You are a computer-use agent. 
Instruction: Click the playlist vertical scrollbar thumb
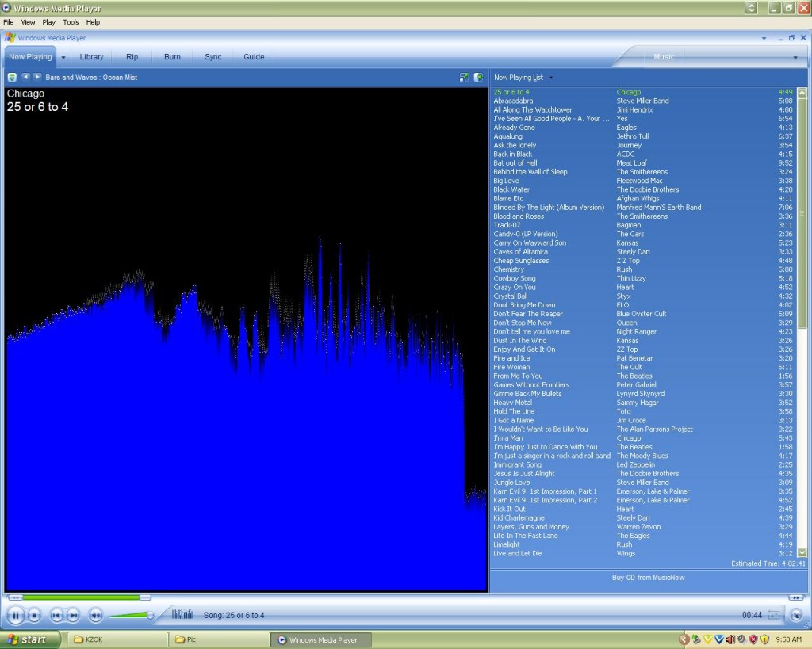(x=802, y=212)
